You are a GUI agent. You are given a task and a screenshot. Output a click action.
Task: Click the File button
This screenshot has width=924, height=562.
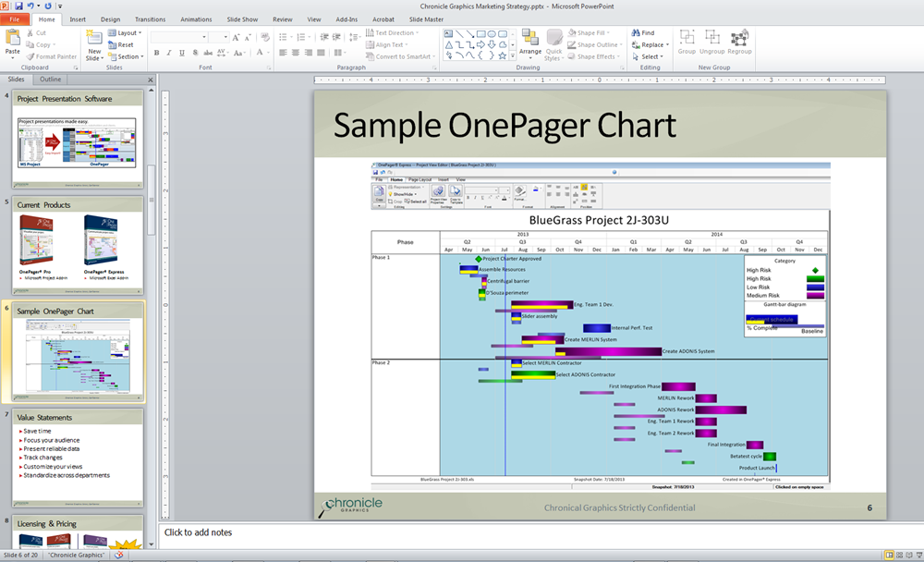point(16,18)
